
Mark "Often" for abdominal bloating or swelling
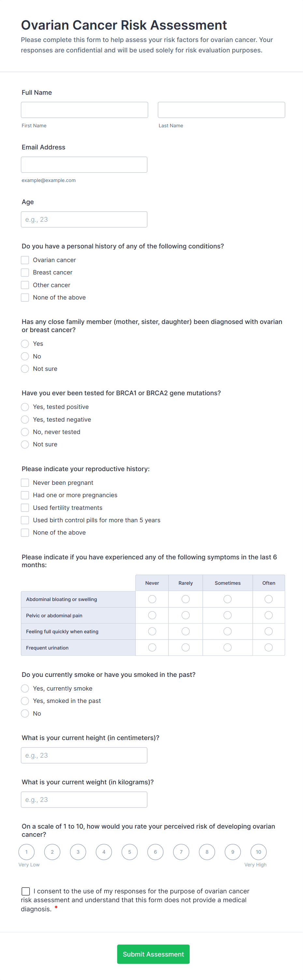pyautogui.click(x=268, y=599)
